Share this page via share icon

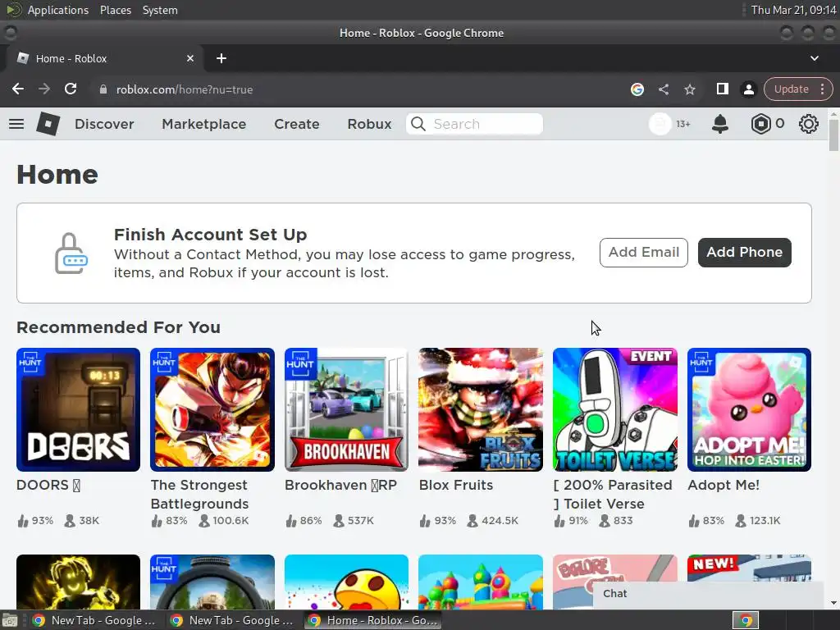[663, 89]
